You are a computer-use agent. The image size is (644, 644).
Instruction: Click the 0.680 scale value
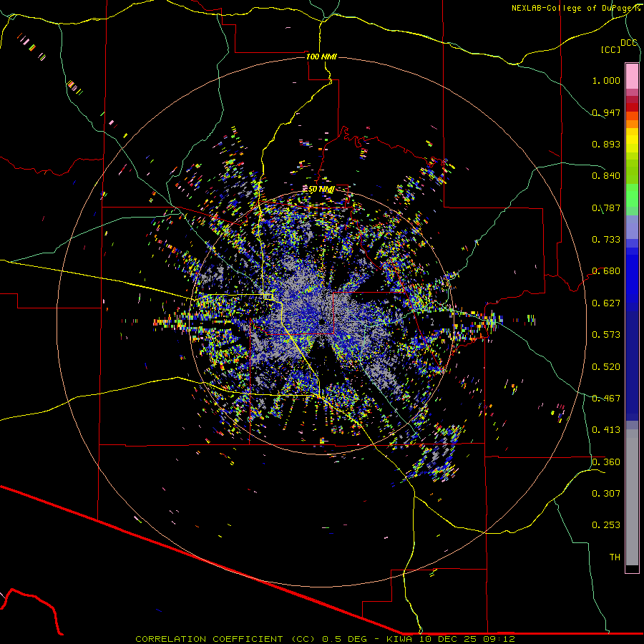(x=606, y=271)
